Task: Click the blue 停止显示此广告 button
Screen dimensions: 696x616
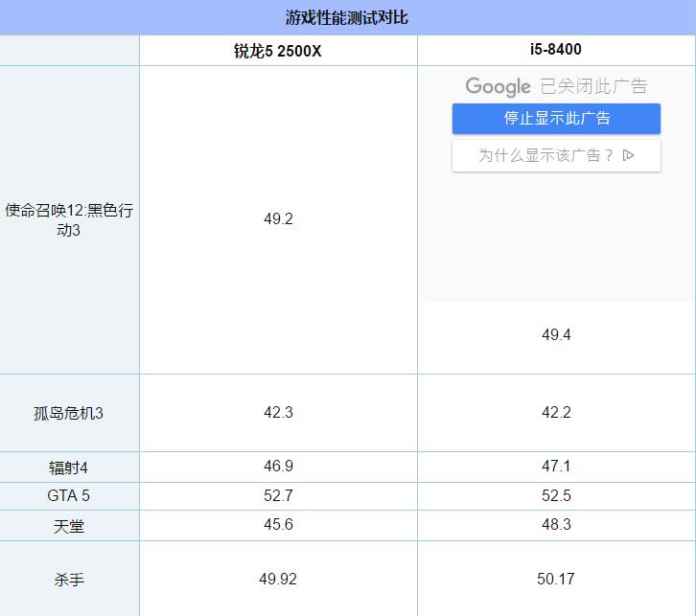Action: pos(556,119)
